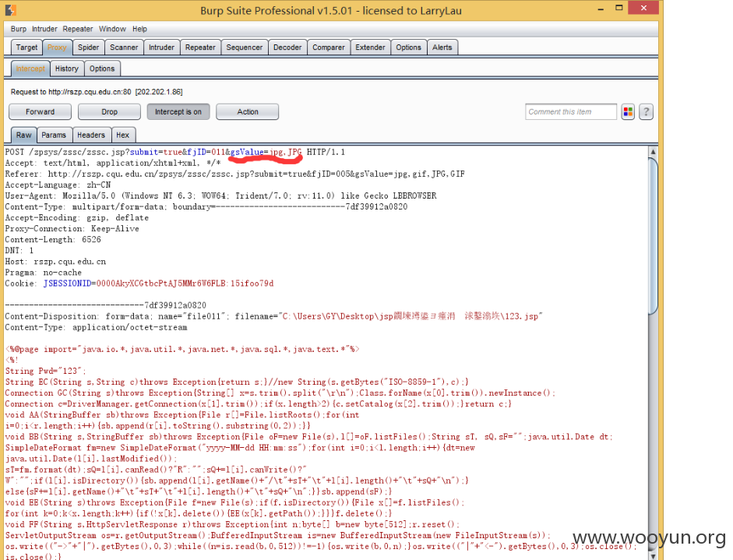Open the highlight color picker icon
Screen dimensions: 733x560
click(x=628, y=111)
